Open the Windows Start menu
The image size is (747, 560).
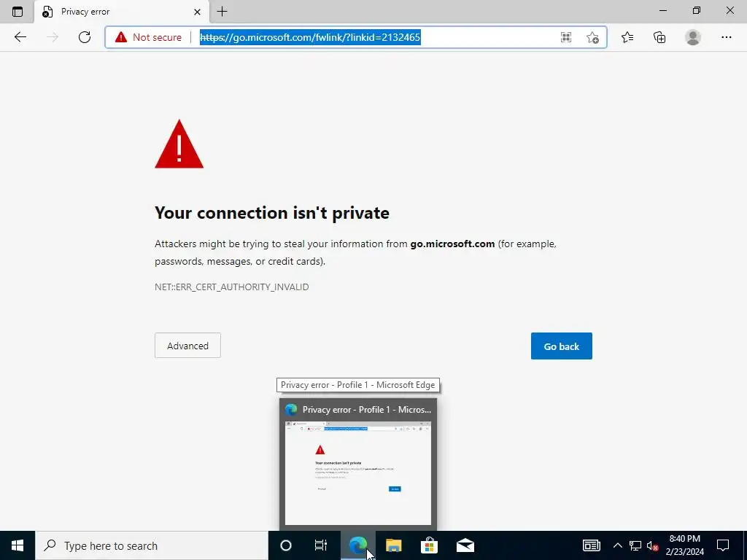click(18, 545)
